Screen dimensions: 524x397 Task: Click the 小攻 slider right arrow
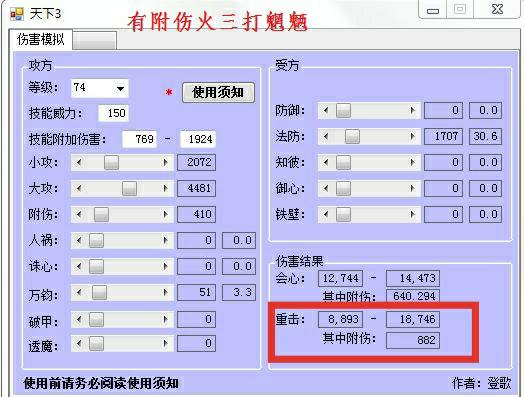tap(165, 162)
